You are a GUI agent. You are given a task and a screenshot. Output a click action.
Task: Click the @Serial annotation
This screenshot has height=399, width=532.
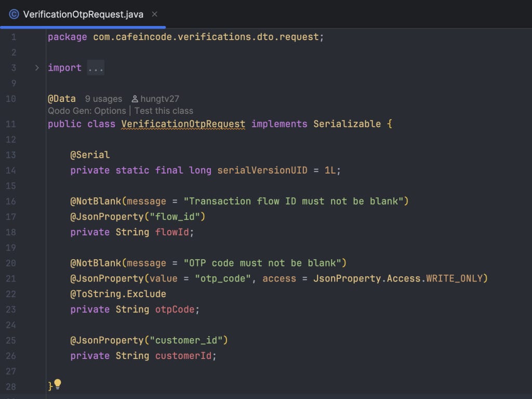click(90, 155)
